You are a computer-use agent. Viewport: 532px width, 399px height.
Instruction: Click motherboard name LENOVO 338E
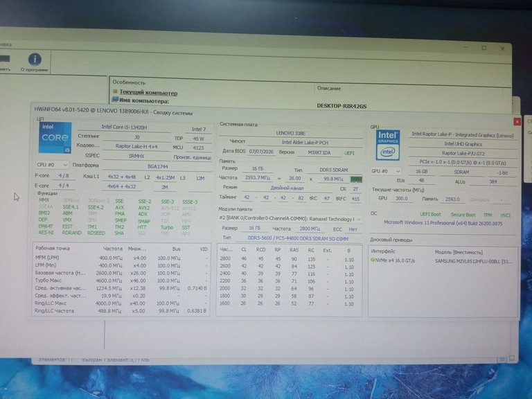[x=291, y=133]
